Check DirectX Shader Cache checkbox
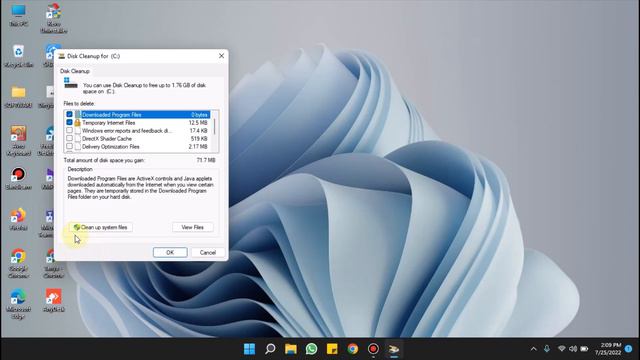Viewport: 640px width, 360px height. [x=69, y=138]
